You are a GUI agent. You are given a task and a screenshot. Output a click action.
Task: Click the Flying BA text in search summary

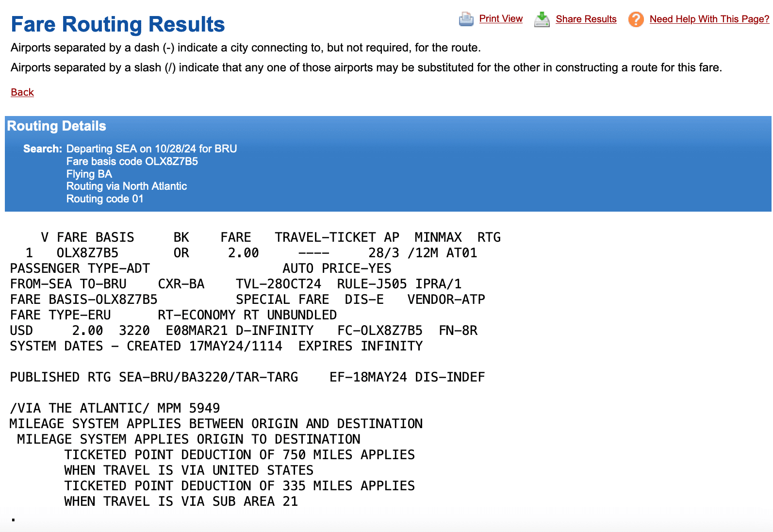point(89,174)
